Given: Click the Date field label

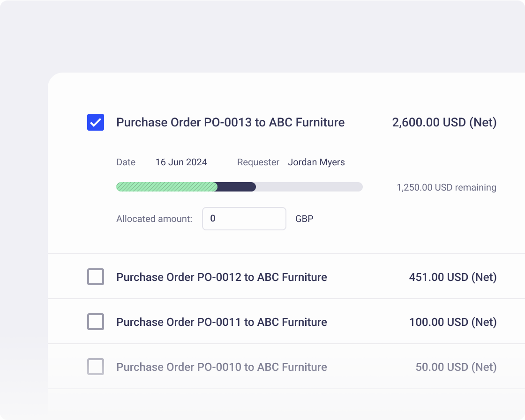Looking at the screenshot, I should [126, 162].
